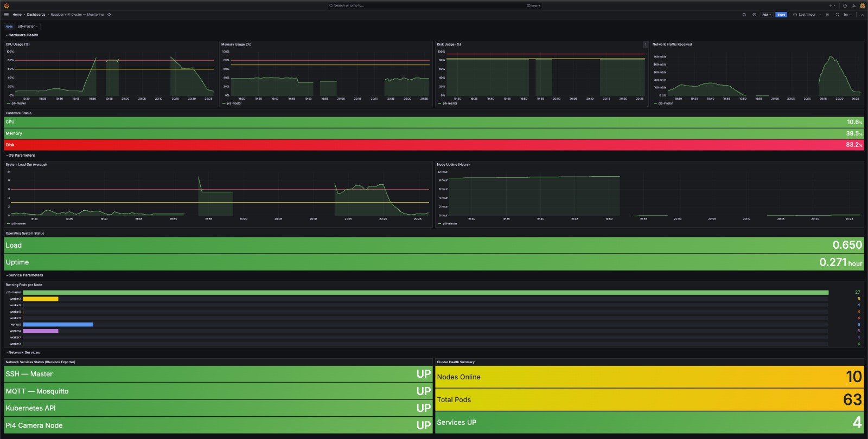
Task: Collapse the OS Parameters row
Action: point(20,155)
